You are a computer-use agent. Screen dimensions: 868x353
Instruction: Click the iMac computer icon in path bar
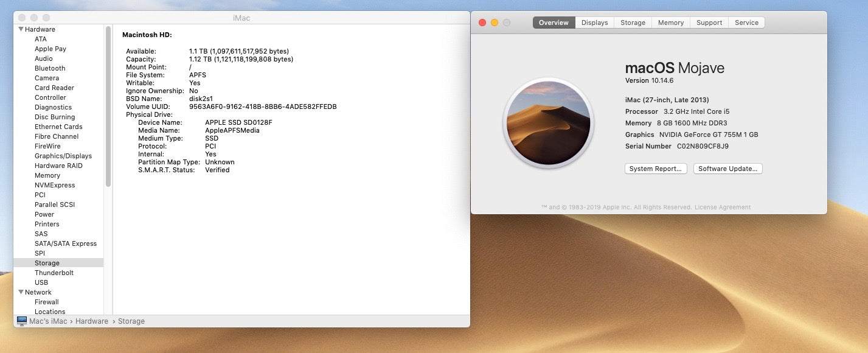tap(22, 321)
